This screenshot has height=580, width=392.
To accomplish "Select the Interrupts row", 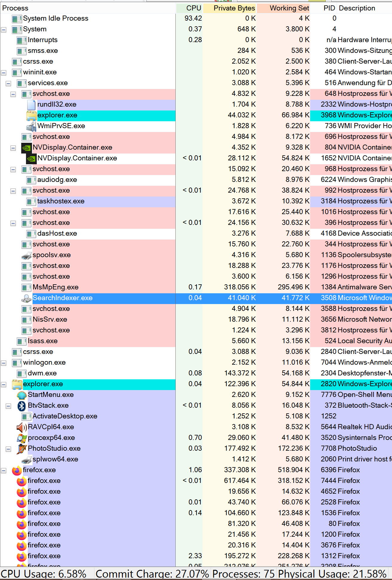I will coord(196,40).
